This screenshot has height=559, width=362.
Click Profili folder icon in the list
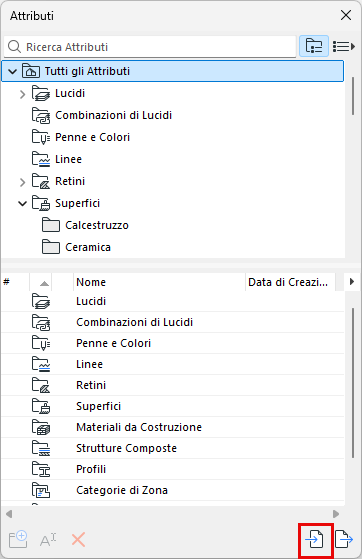41,470
